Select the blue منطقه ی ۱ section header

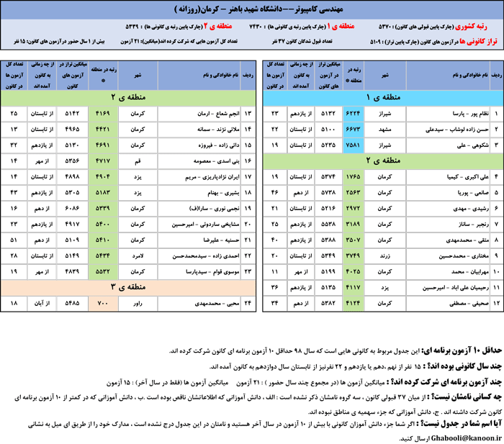point(377,96)
